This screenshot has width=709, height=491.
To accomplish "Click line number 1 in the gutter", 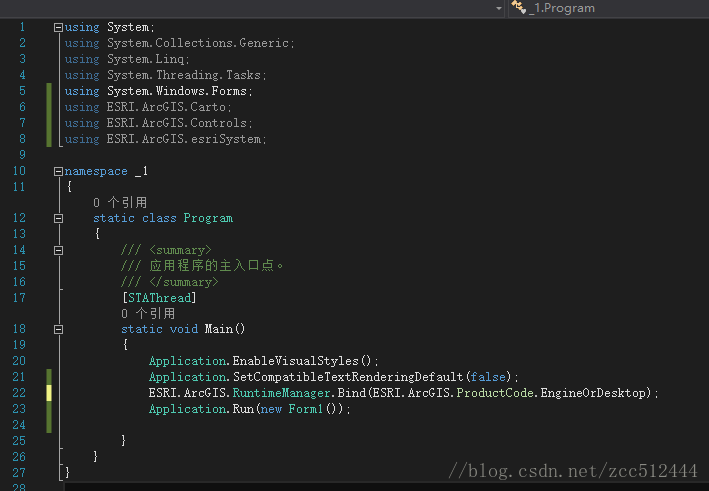I will pyautogui.click(x=22, y=27).
